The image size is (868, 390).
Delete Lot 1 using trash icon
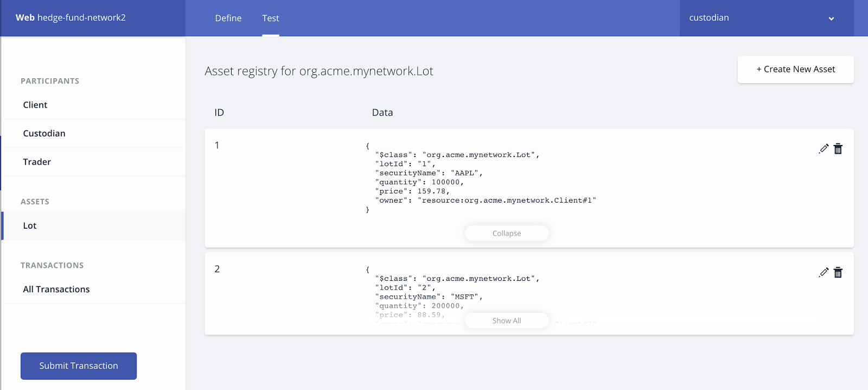click(x=838, y=149)
